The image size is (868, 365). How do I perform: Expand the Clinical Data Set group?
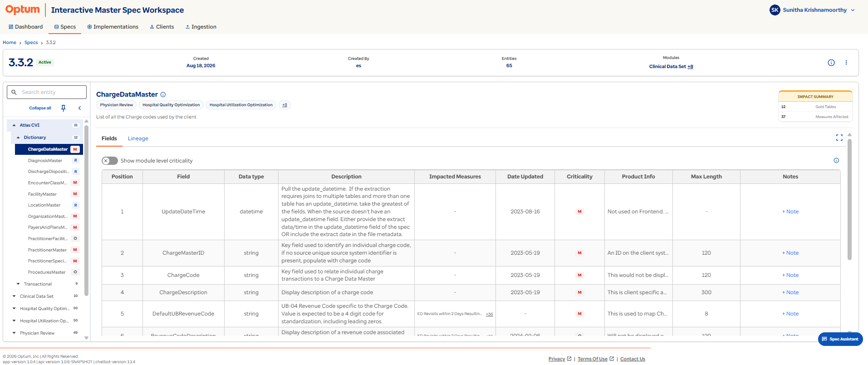coord(14,296)
